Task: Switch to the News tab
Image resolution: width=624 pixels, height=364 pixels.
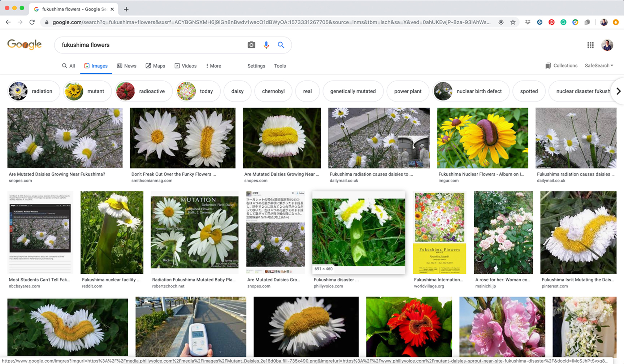Action: tap(127, 66)
